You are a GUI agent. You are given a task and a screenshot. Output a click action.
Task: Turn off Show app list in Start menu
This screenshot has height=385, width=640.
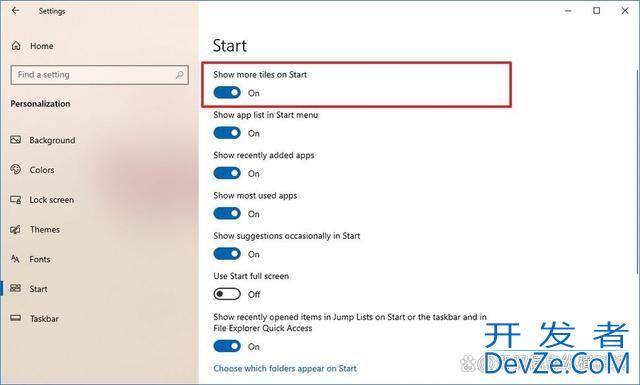pyautogui.click(x=227, y=133)
